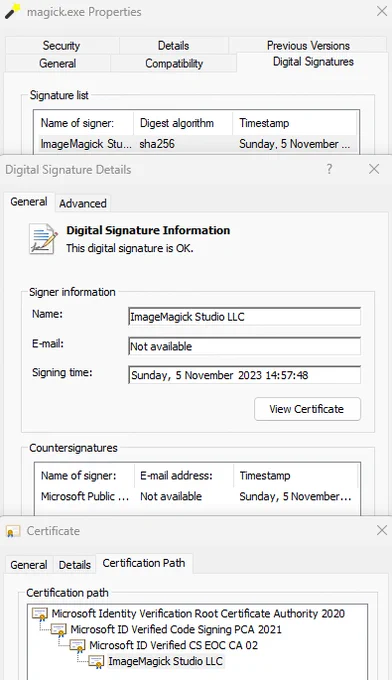392x680 pixels.
Task: Open the Details tab in Properties window
Action: 173,46
